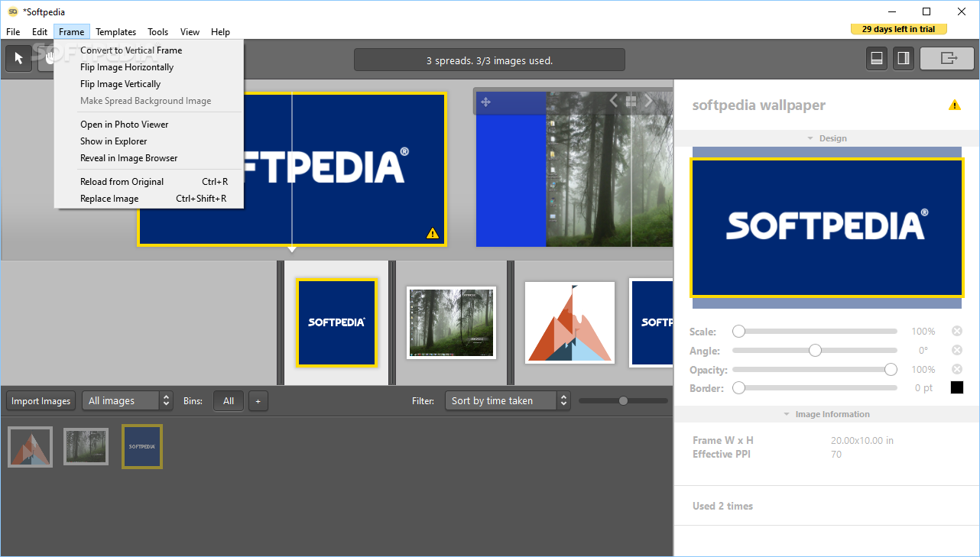Choose Open in Photo Viewer
This screenshot has height=557, width=980.
pos(149,125)
